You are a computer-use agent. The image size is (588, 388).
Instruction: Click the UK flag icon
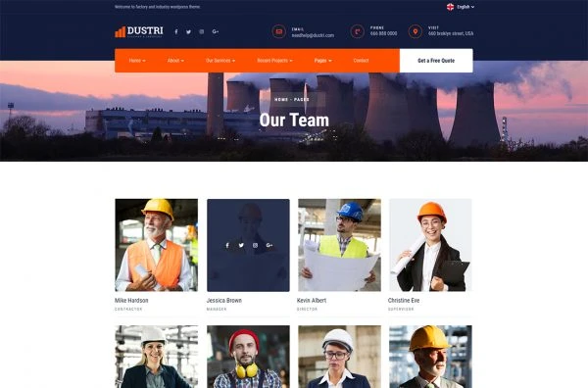450,7
